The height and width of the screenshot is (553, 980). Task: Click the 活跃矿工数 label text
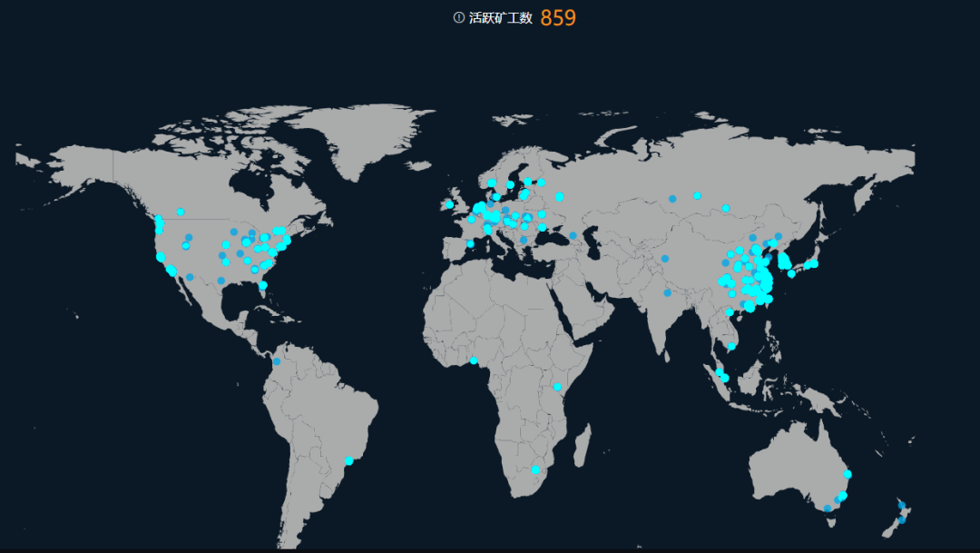coord(500,18)
